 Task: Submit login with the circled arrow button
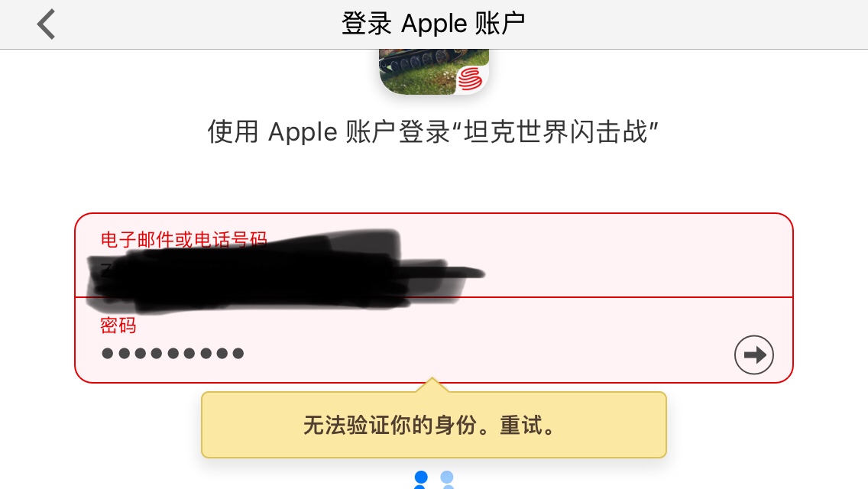tap(754, 355)
